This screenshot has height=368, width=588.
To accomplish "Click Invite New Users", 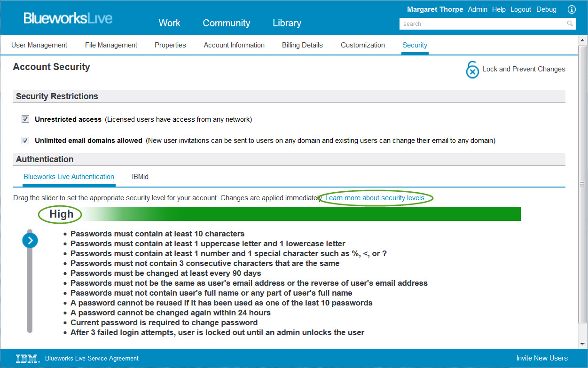I will (541, 358).
